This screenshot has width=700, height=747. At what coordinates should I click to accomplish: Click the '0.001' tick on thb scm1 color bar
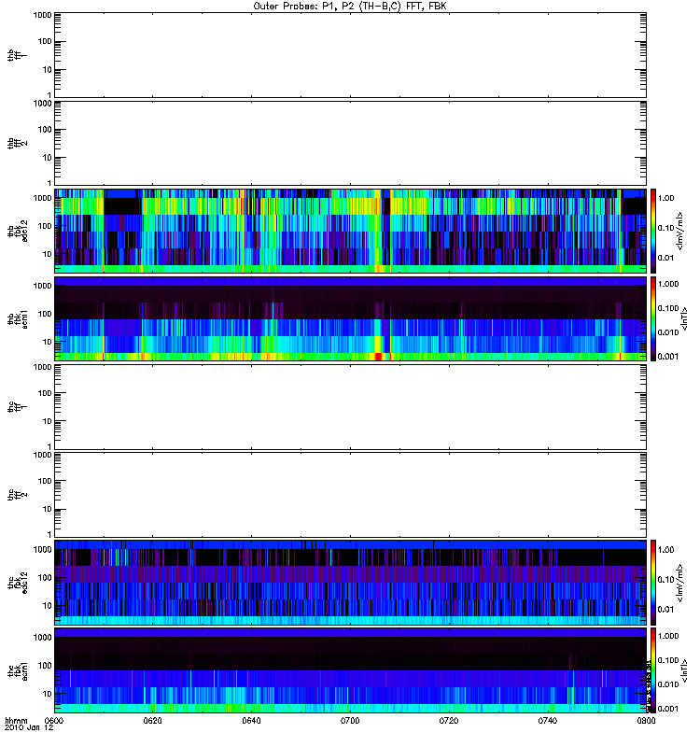pyautogui.click(x=668, y=357)
